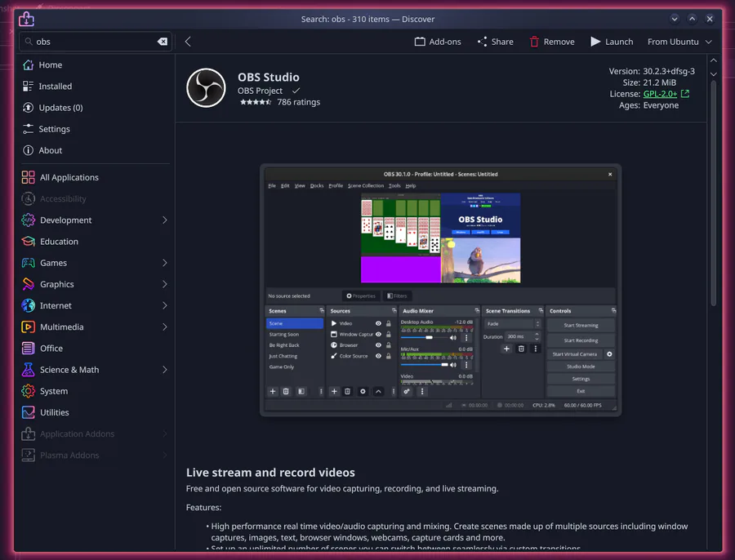Click the OBS Studio logo
Viewport: 735px width, 560px height.
point(207,87)
